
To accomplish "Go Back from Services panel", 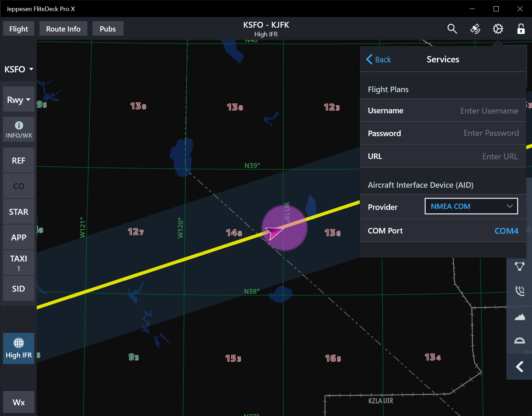I will pos(379,60).
